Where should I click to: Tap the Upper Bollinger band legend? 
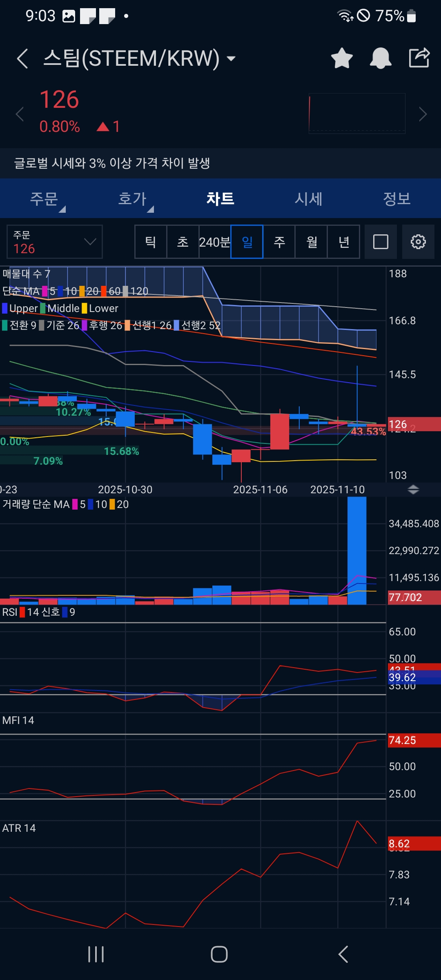pos(20,308)
